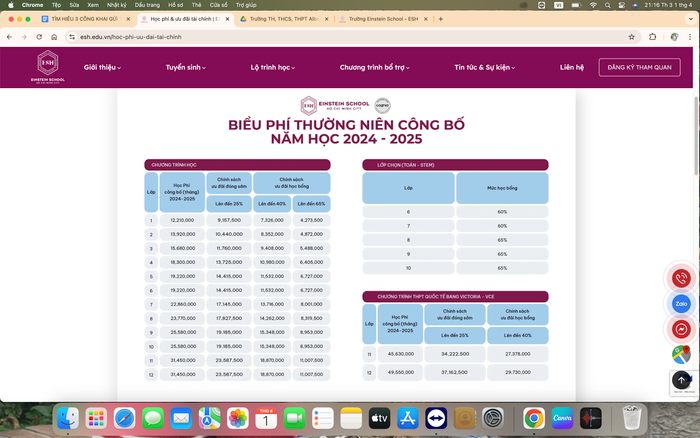Click VCE grade 12 fee 49,550,000
This screenshot has width=700, height=438.
point(400,372)
